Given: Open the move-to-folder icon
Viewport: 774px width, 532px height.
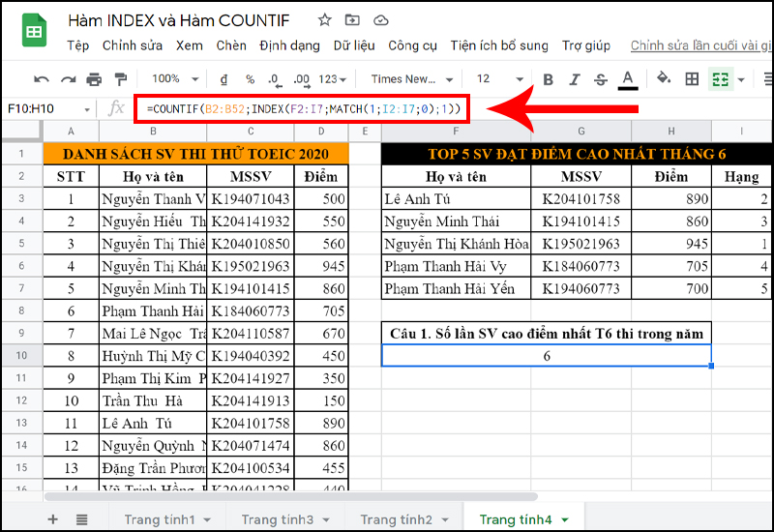Looking at the screenshot, I should (x=352, y=20).
